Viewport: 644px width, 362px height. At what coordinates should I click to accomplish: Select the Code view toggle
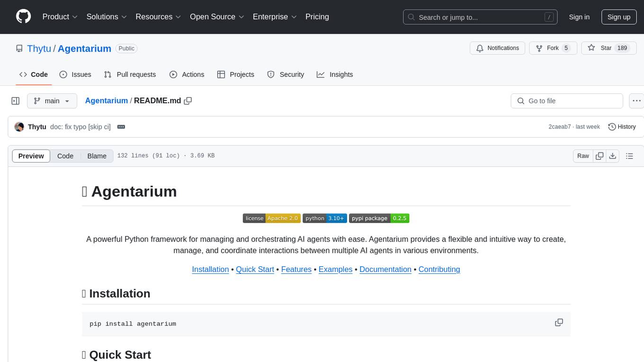pyautogui.click(x=65, y=156)
